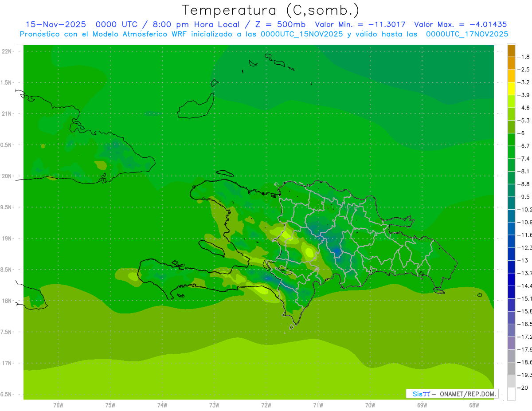This screenshot has width=532, height=411.
Task: Pick the gray swatch above -19.3
Action: tap(511, 368)
